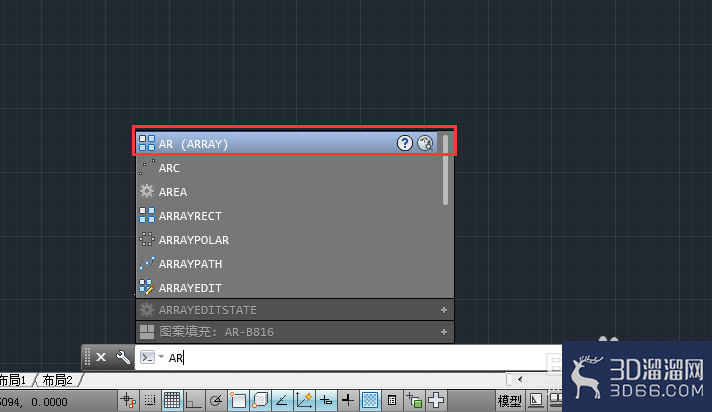This screenshot has width=712, height=412.
Task: Select the AR (ARRAY) command suggestion
Action: pyautogui.click(x=287, y=144)
